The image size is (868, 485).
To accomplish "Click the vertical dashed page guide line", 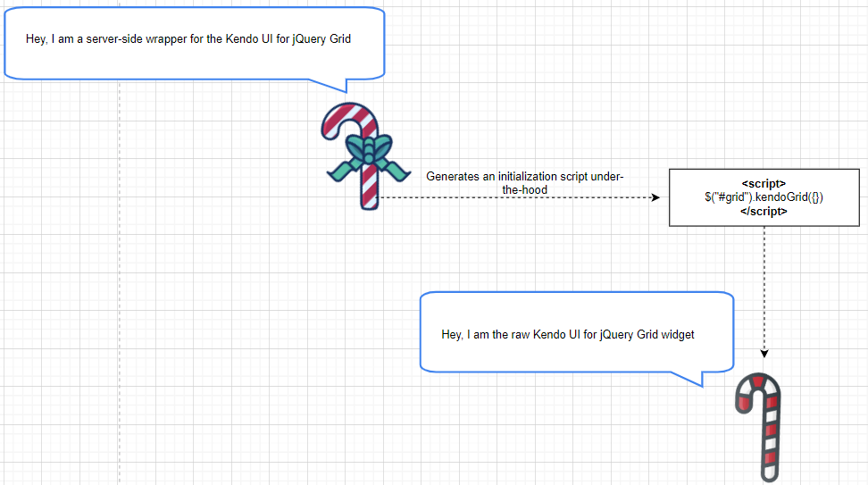I will click(119, 282).
